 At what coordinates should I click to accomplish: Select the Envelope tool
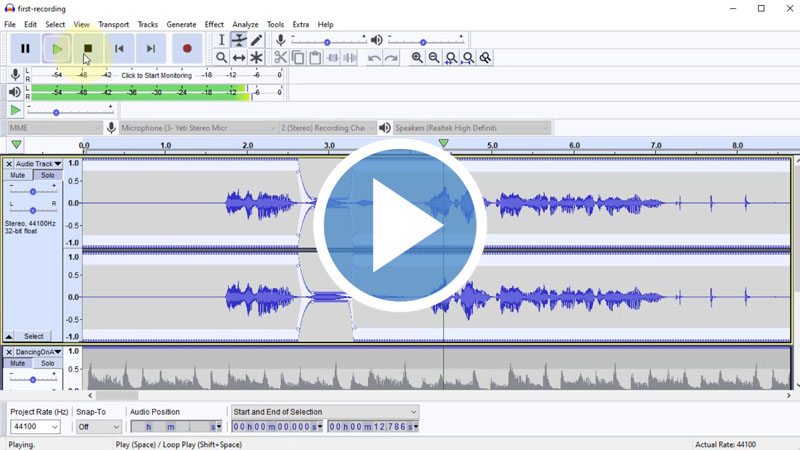click(239, 40)
